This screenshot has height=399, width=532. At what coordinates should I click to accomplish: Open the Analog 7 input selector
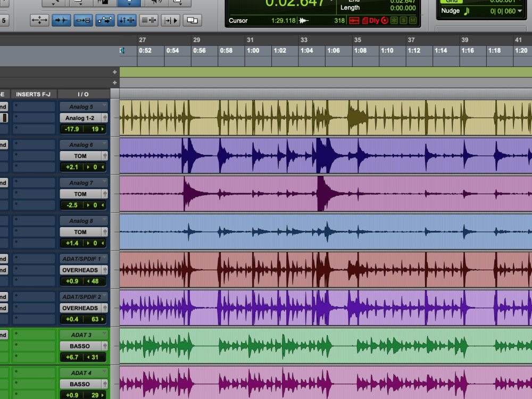click(x=84, y=183)
